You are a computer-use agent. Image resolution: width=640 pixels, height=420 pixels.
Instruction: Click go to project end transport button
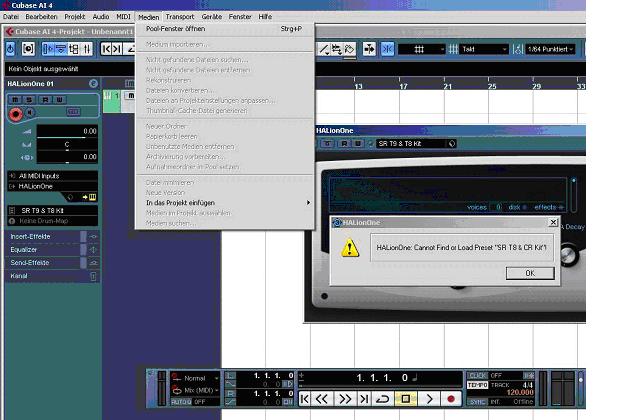(x=364, y=399)
